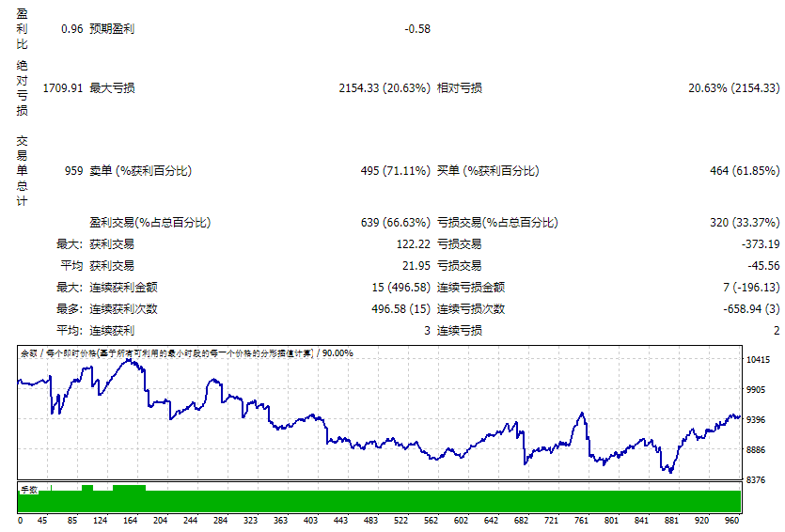Viewport: 785px width, 532px height.
Task: Click the 卖单 (%获利百分比) label
Action: tap(140, 171)
